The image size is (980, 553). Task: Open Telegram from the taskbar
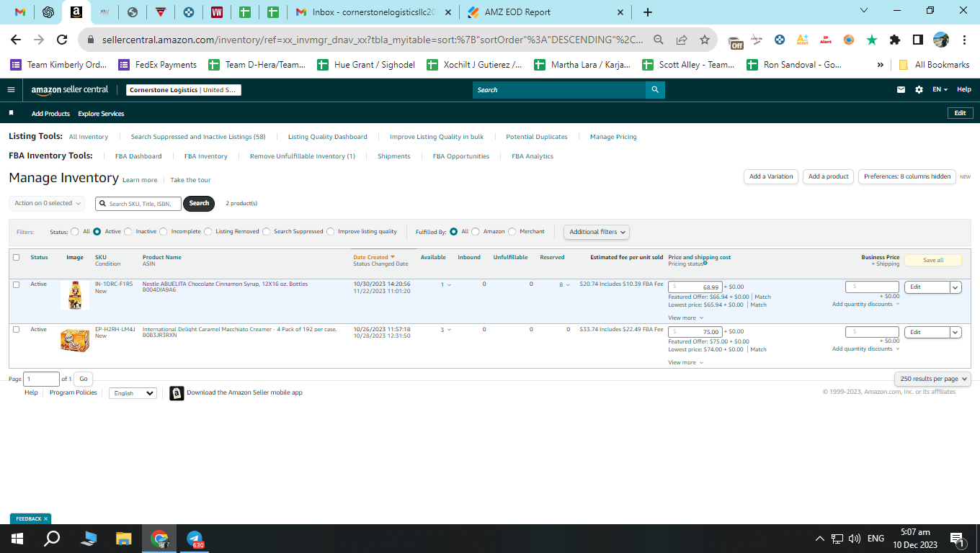pyautogui.click(x=195, y=539)
